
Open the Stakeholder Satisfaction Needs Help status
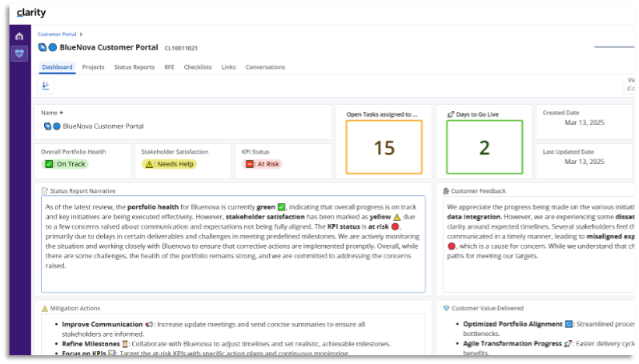pyautogui.click(x=169, y=164)
